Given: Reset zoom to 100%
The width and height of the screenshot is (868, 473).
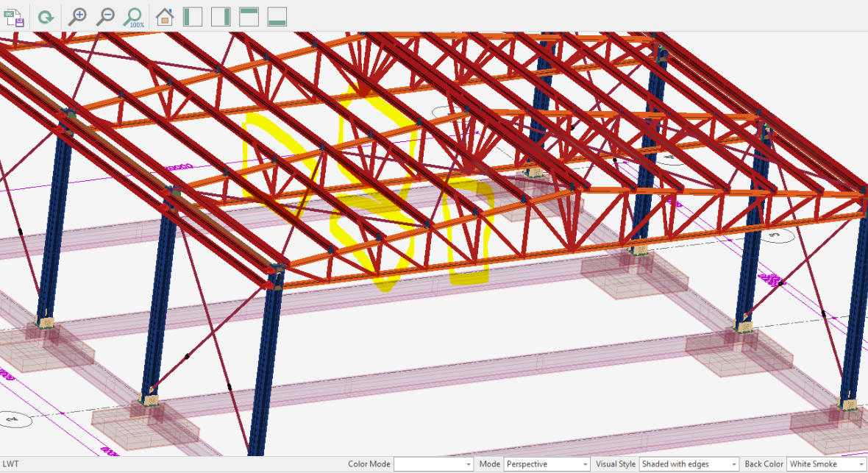Looking at the screenshot, I should (x=135, y=17).
